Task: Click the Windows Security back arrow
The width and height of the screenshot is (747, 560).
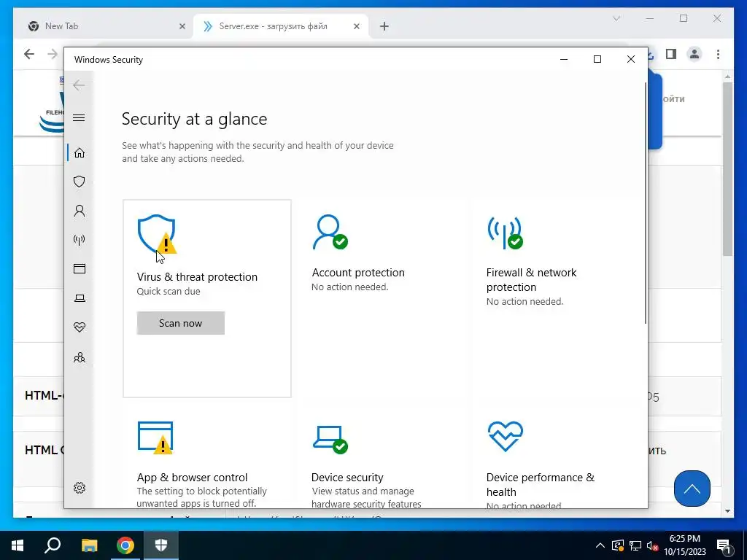Action: coord(79,85)
